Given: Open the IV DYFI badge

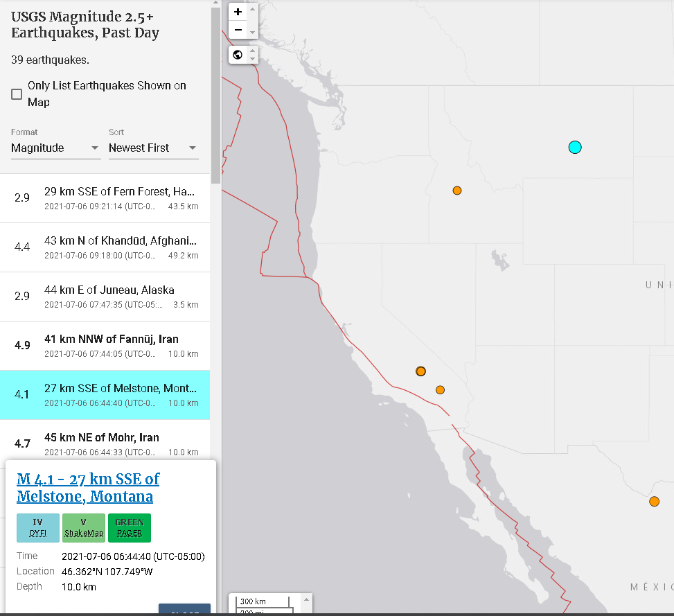Looking at the screenshot, I should click(38, 528).
